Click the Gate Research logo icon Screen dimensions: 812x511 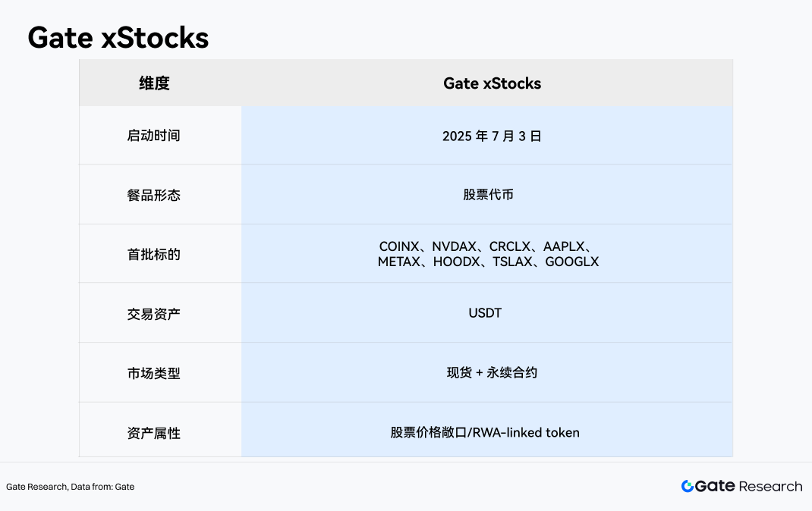[688, 486]
